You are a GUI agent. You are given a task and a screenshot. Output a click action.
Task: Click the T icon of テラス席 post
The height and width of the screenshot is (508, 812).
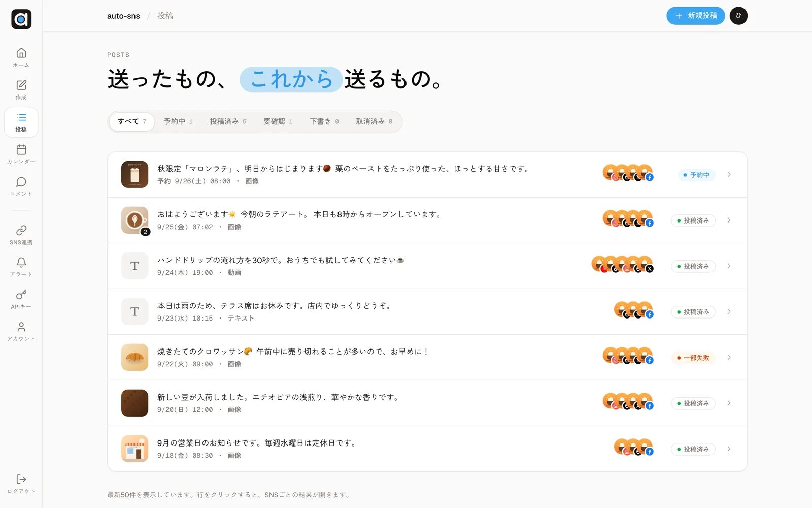pyautogui.click(x=134, y=312)
